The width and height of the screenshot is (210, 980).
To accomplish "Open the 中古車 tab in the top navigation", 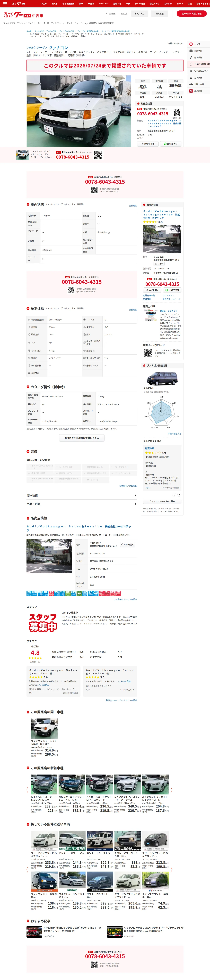I will click(x=44, y=3).
